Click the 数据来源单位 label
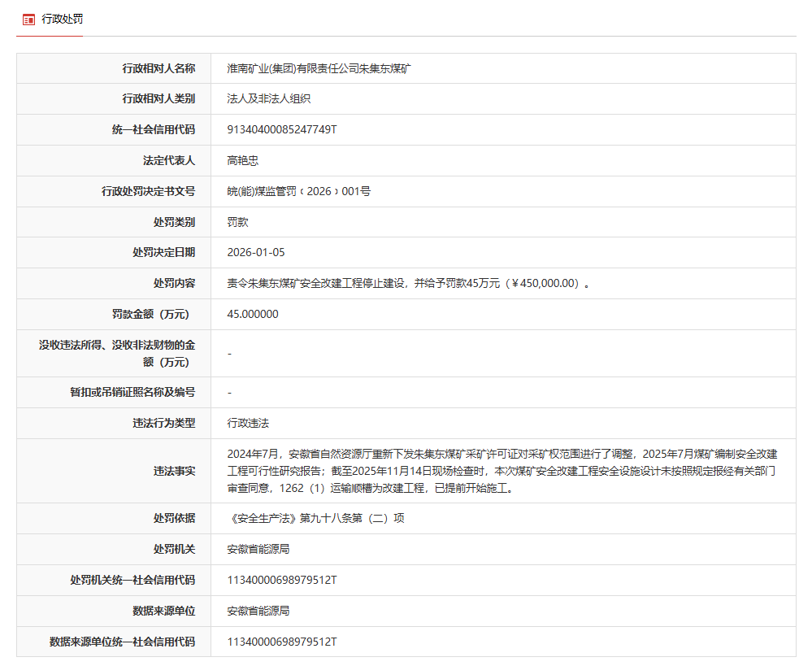This screenshot has width=812, height=666. tap(163, 611)
